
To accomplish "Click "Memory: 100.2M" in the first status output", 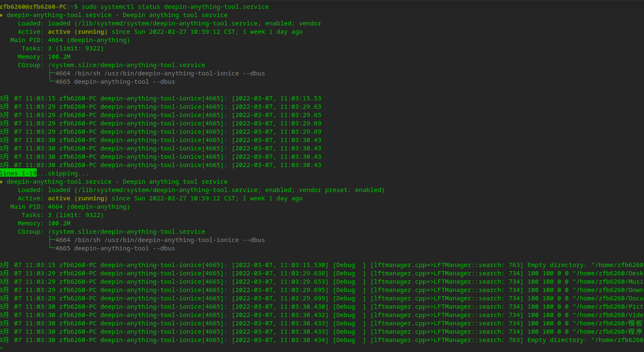I will pos(44,57).
